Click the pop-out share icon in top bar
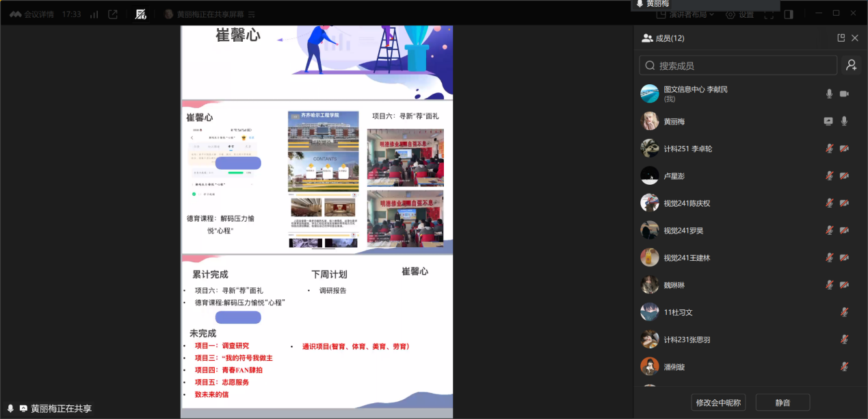This screenshot has height=419, width=868. 113,14
